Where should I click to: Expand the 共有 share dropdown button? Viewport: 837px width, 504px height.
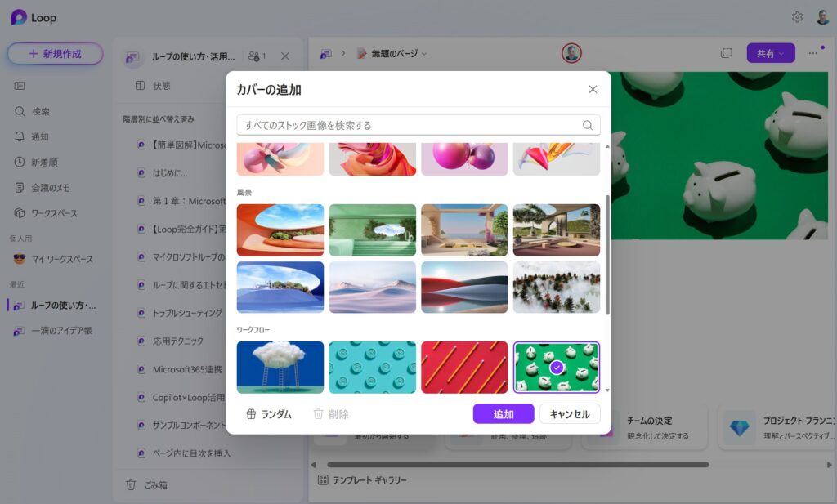(770, 53)
